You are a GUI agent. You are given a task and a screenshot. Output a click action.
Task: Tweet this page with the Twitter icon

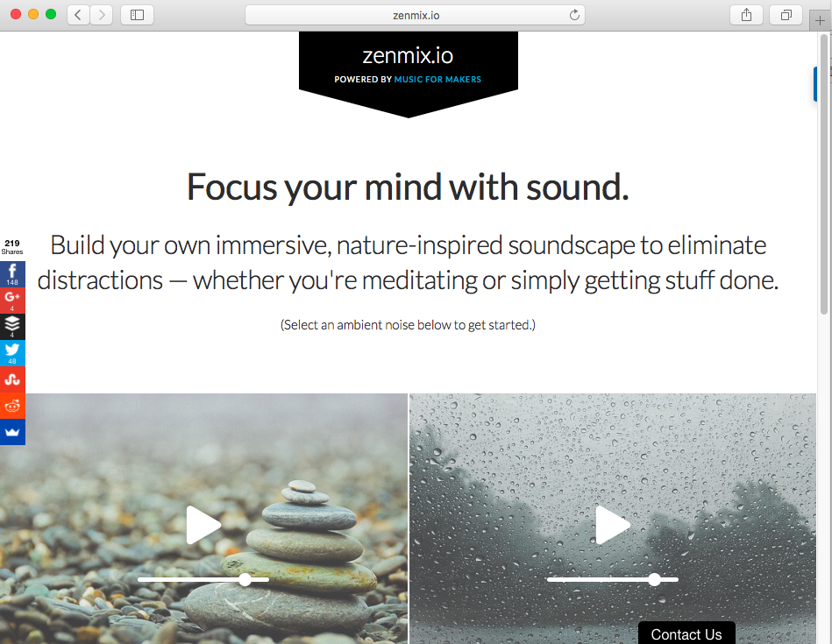pyautogui.click(x=12, y=353)
